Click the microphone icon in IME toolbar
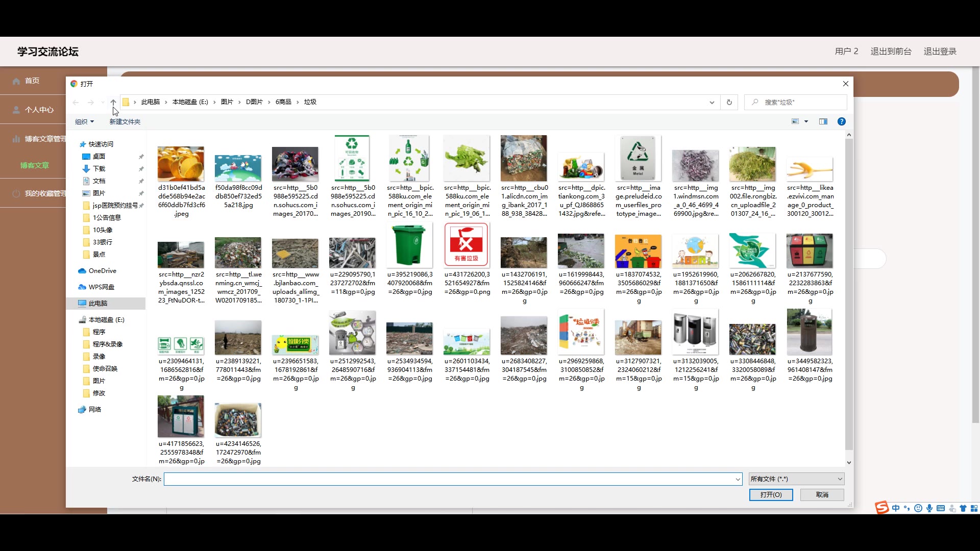Screen dimensions: 980x551 (x=929, y=508)
